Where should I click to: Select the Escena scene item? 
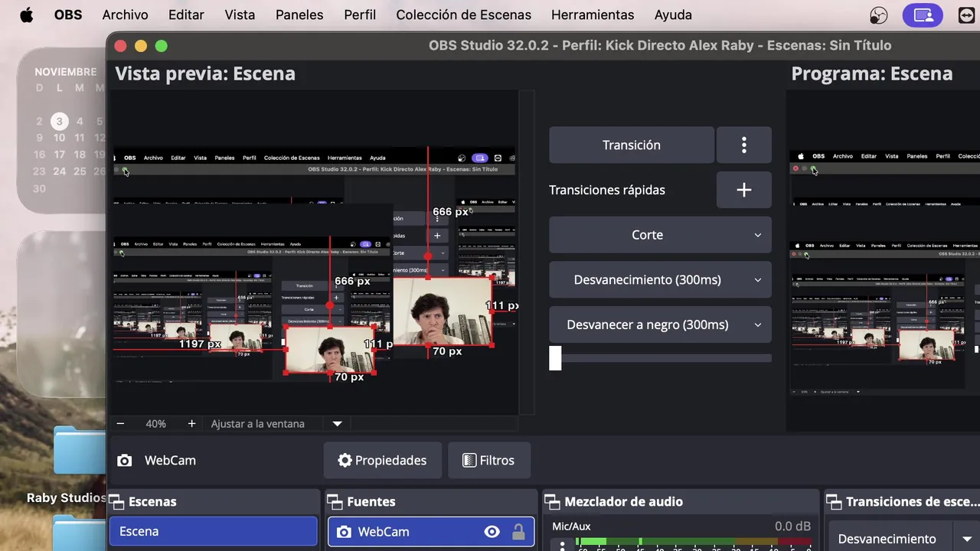pyautogui.click(x=213, y=531)
